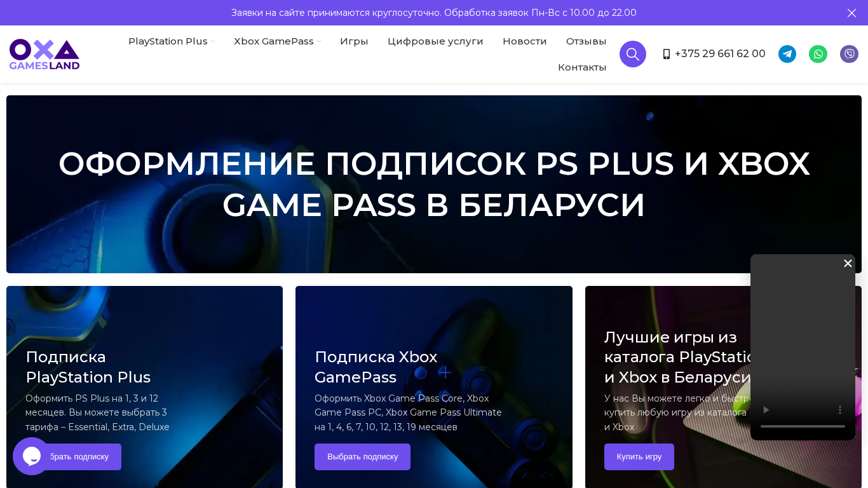Go to the Новости section
This screenshot has height=488, width=868.
click(x=525, y=41)
